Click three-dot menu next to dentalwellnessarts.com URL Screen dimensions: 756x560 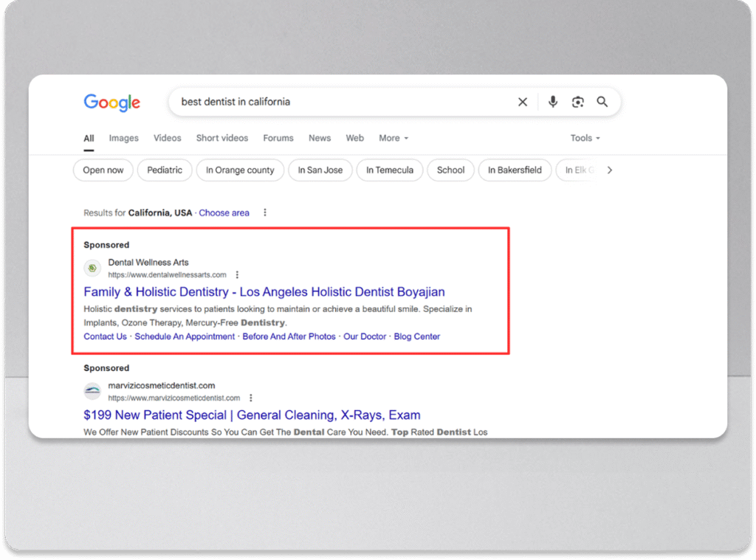coord(237,275)
